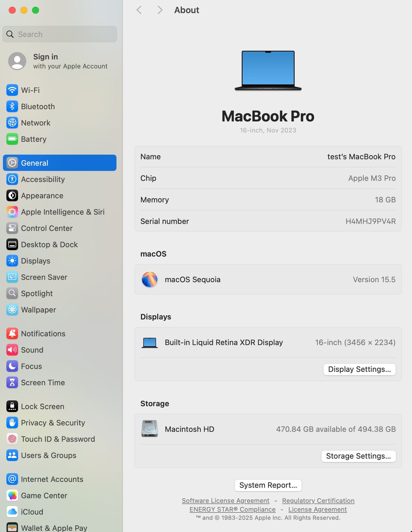Open Bluetooth settings icon

click(12, 106)
